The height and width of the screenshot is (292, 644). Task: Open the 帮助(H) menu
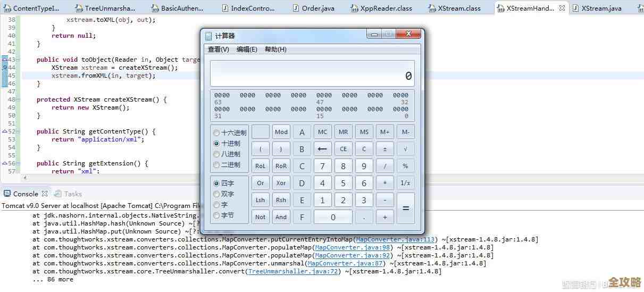click(275, 49)
